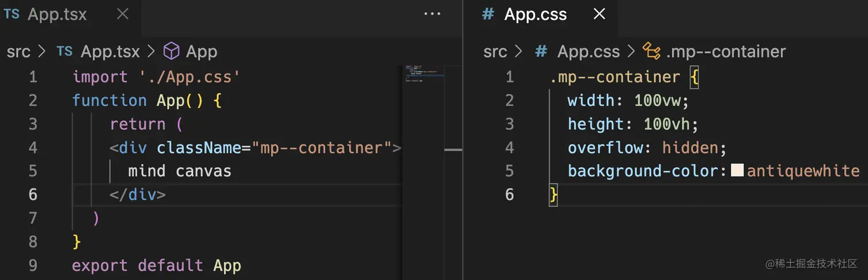868x280 pixels.
Task: Click the .mp--container breadcrumb label
Action: (726, 52)
